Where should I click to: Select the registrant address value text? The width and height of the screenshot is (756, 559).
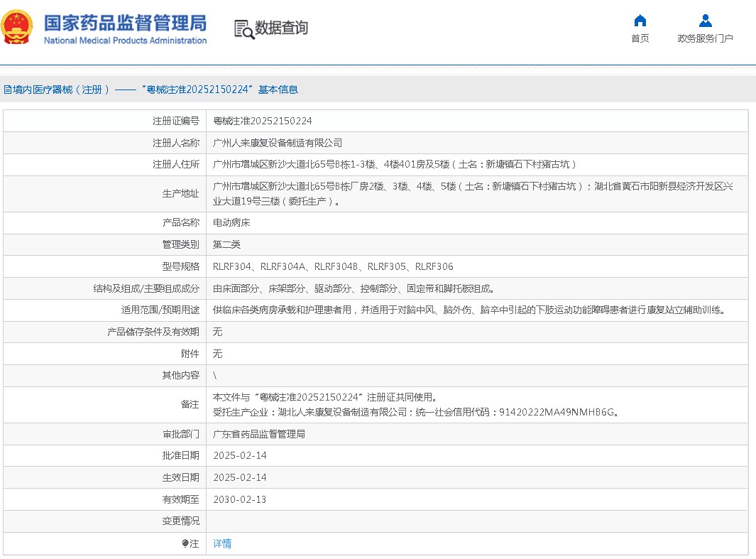point(395,165)
